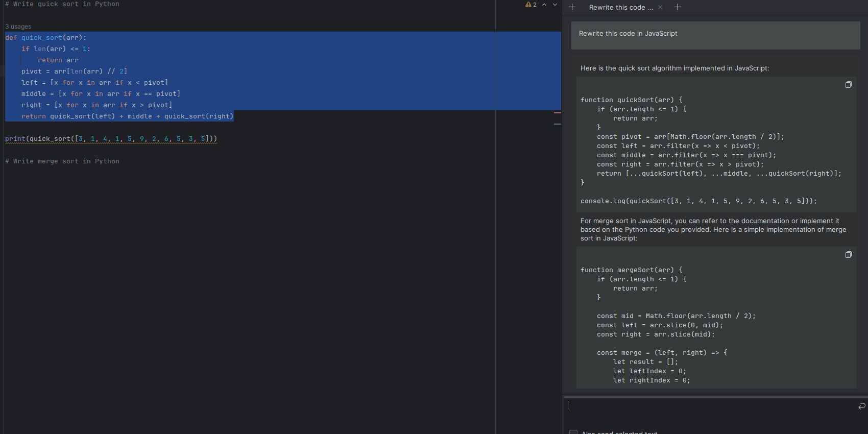Close the 'Rewrite this code ...' chat tab

point(660,7)
